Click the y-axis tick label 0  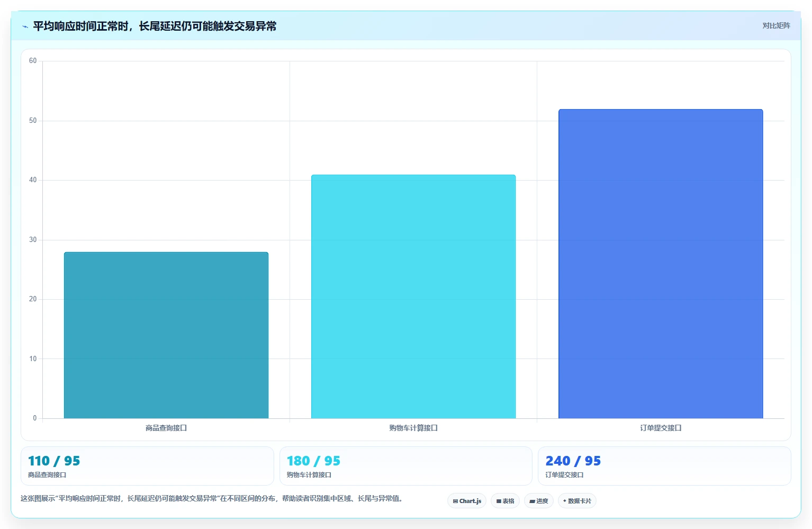pyautogui.click(x=35, y=418)
